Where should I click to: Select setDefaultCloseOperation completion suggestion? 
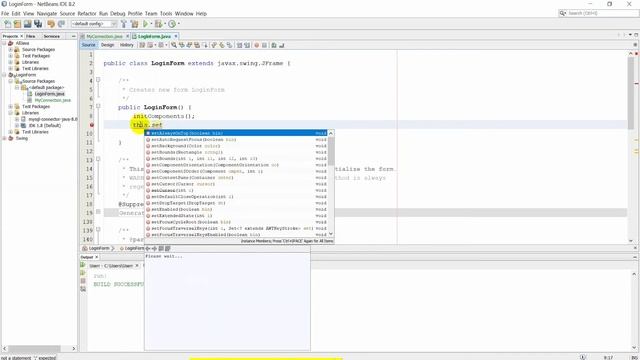pos(236,197)
